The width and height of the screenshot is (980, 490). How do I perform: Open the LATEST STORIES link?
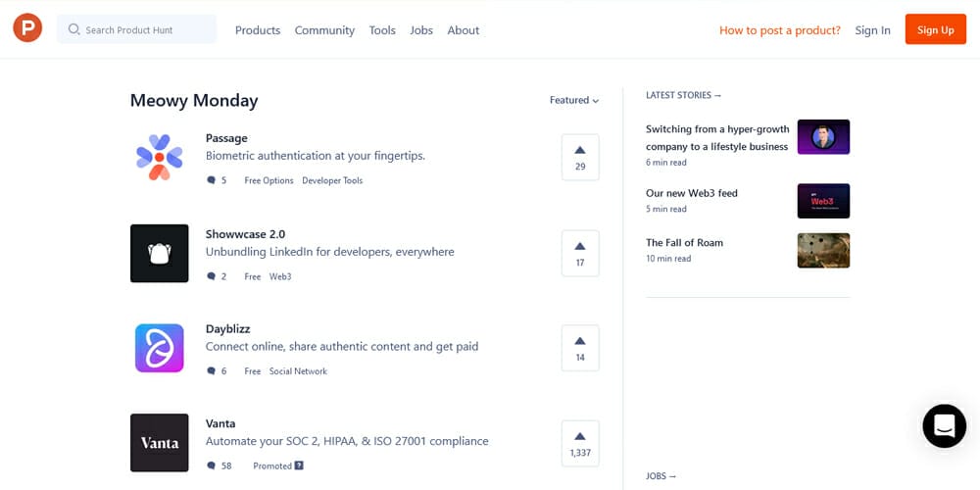click(x=684, y=95)
